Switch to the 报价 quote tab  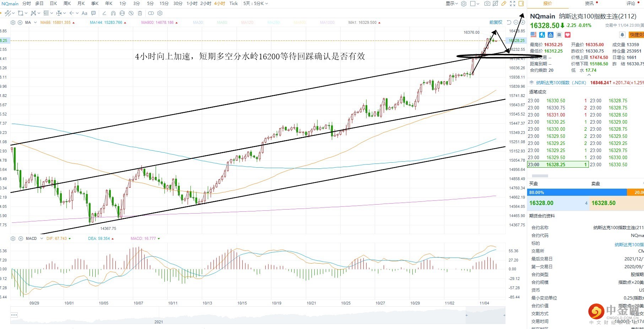click(548, 4)
